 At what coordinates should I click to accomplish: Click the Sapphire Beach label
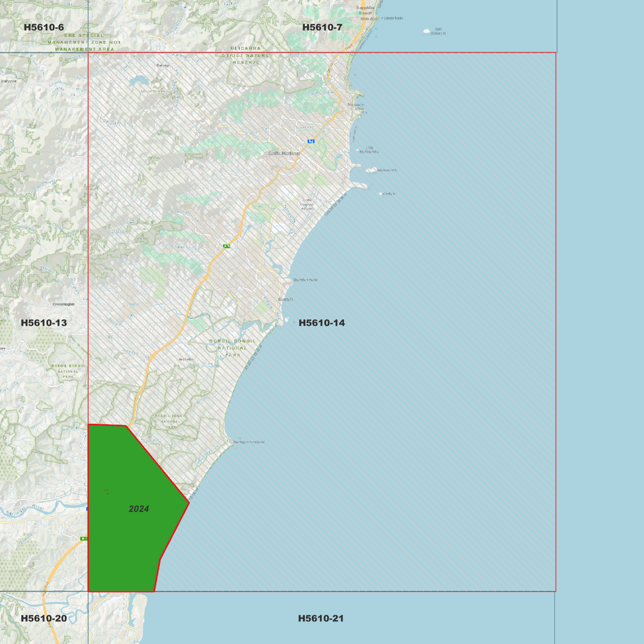point(365,10)
